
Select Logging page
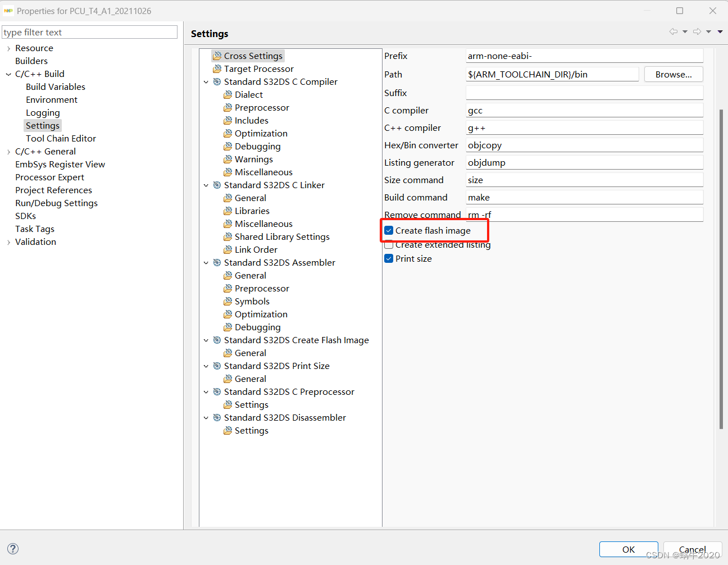point(43,112)
